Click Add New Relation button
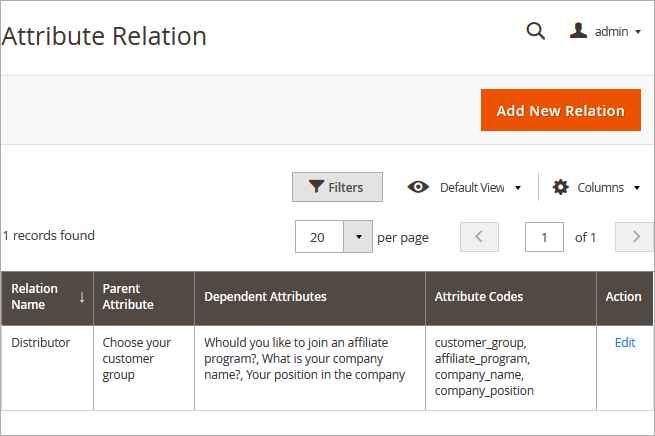The image size is (655, 436). [x=560, y=110]
